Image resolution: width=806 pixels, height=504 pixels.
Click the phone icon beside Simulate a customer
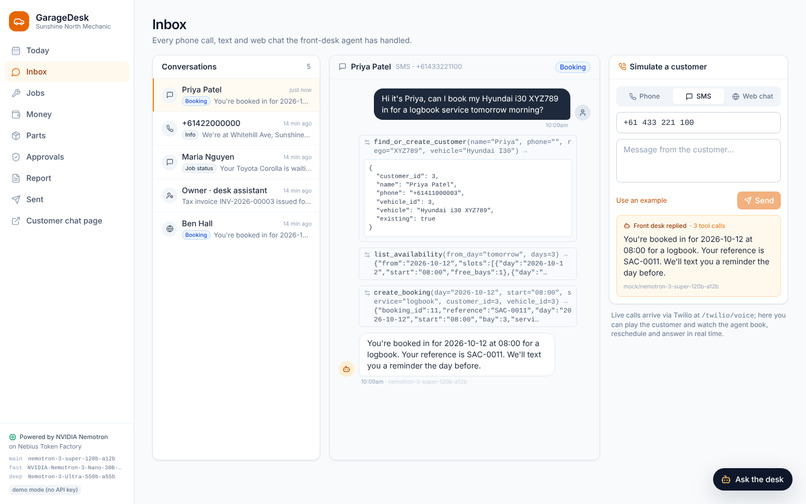(622, 66)
